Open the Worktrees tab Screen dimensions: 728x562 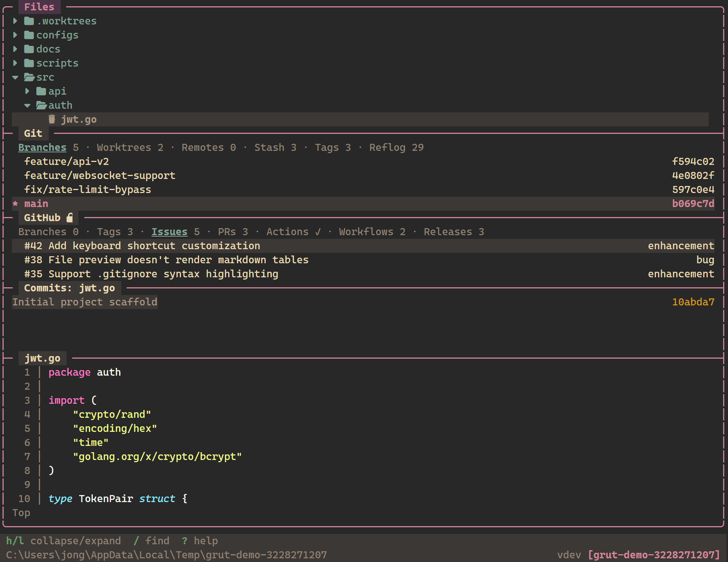tap(130, 148)
